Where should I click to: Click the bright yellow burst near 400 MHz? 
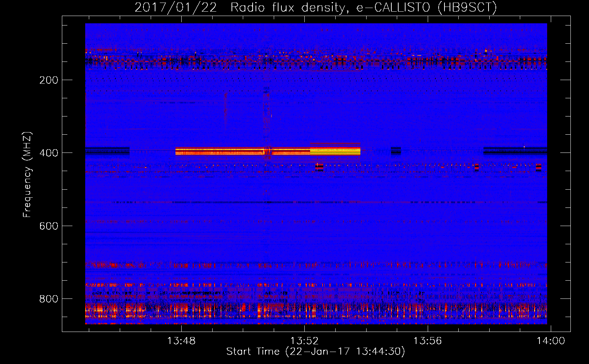pos(335,151)
